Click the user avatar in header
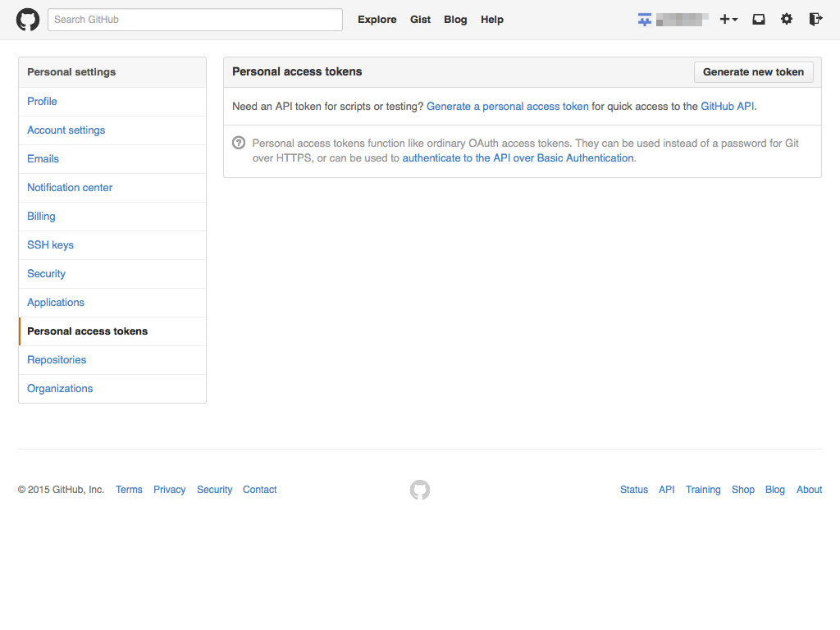The width and height of the screenshot is (840, 630). click(645, 20)
